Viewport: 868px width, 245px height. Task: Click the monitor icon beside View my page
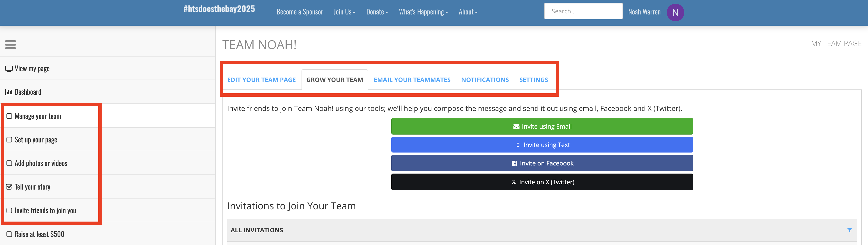(9, 69)
